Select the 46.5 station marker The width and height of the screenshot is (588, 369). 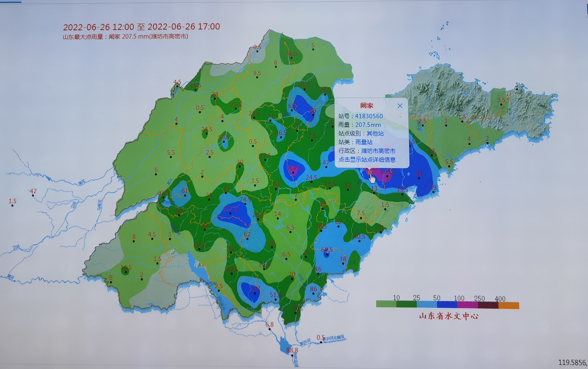tap(281, 137)
